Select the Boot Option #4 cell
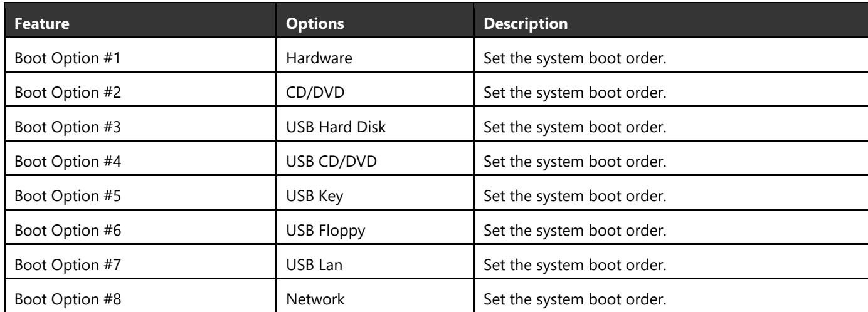The image size is (868, 312). click(x=142, y=162)
